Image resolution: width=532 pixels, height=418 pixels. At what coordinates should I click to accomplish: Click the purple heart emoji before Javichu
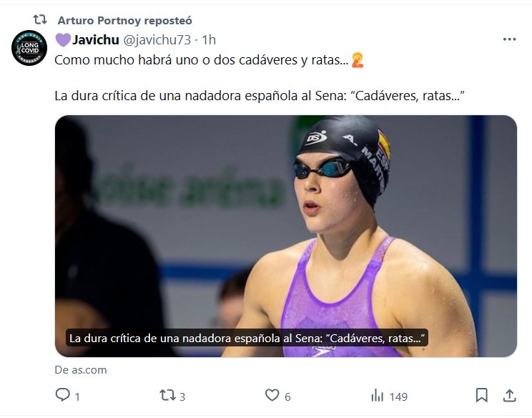pyautogui.click(x=63, y=40)
